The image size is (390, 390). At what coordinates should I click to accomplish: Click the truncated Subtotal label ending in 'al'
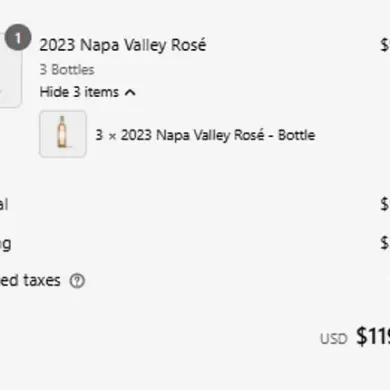click(x=4, y=204)
